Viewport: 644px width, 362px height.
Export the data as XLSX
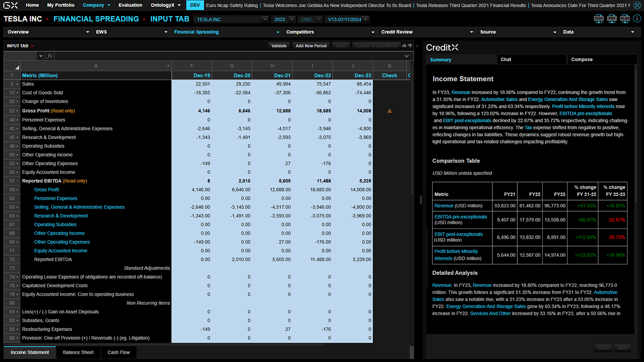tap(625, 18)
